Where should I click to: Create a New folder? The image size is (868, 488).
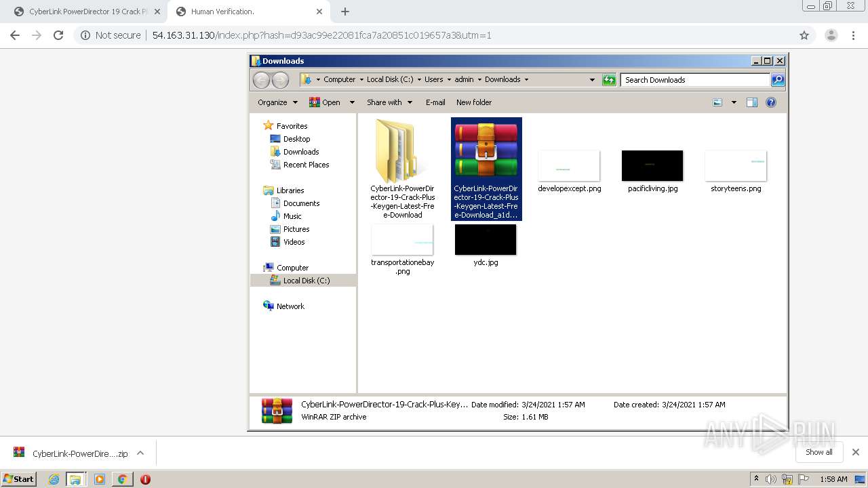tap(474, 102)
